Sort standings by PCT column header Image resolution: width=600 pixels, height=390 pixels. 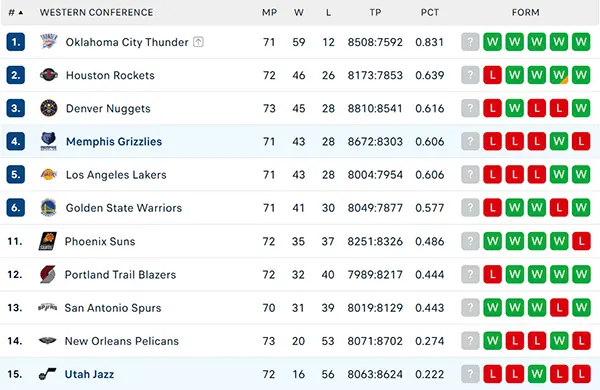click(x=430, y=13)
